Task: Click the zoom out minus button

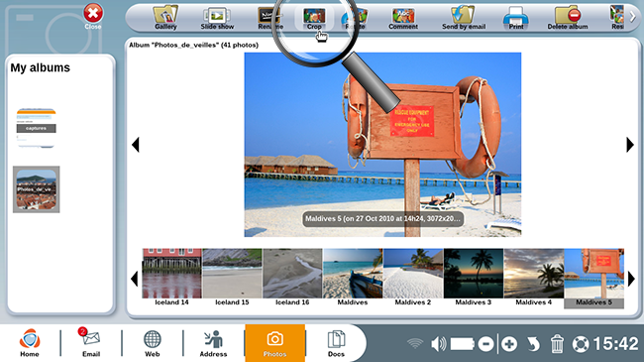Action: (485, 344)
